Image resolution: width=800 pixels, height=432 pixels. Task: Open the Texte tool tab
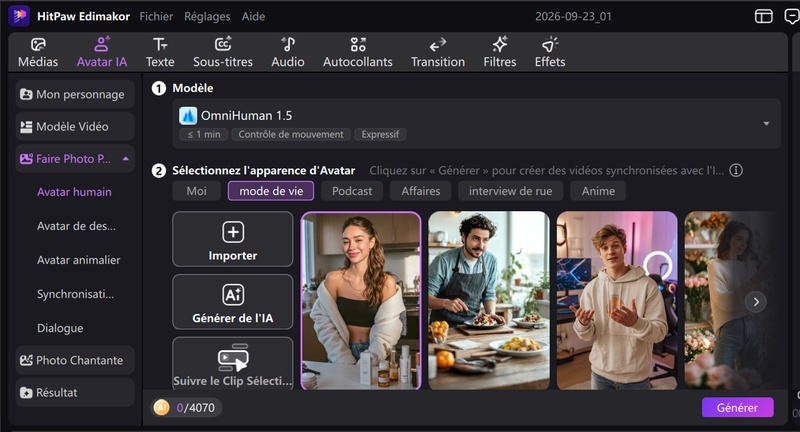160,53
